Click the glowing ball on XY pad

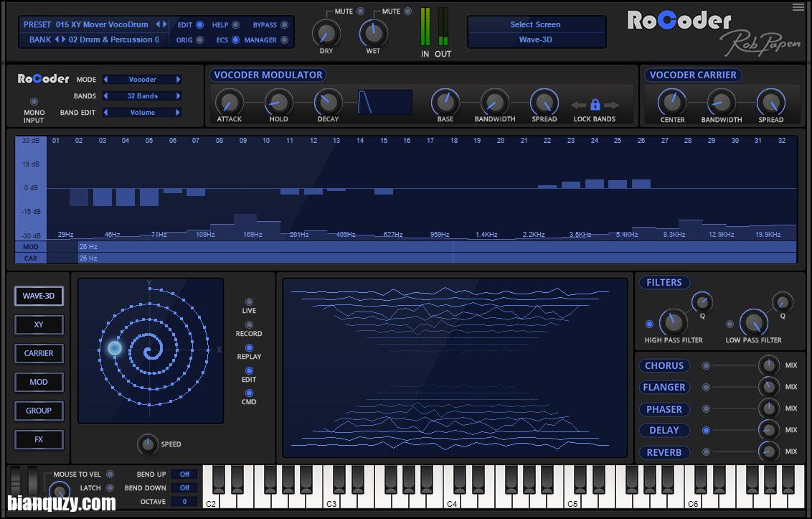pyautogui.click(x=115, y=348)
